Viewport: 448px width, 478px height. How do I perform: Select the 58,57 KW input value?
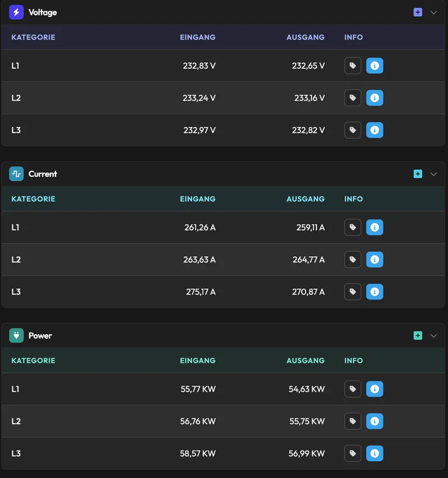198,453
